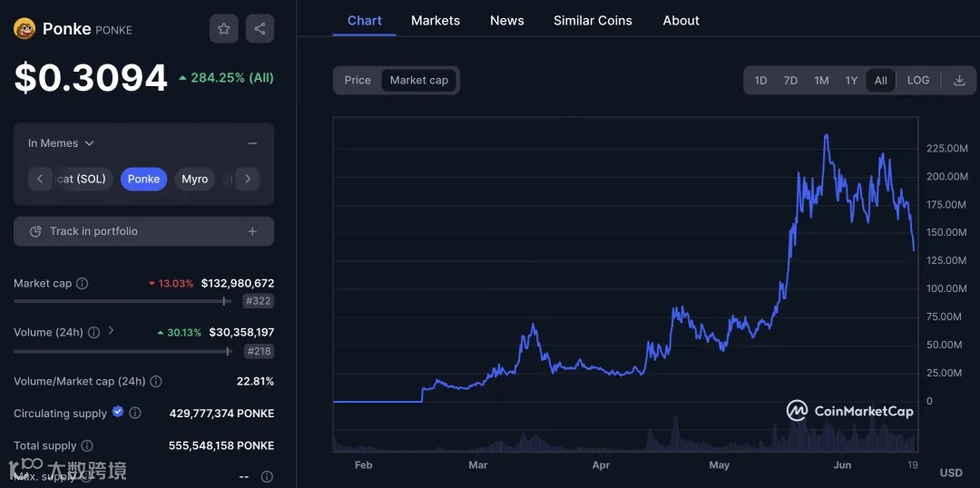The image size is (980, 488).
Task: Click the Market cap rank slider bar
Action: coord(122,301)
